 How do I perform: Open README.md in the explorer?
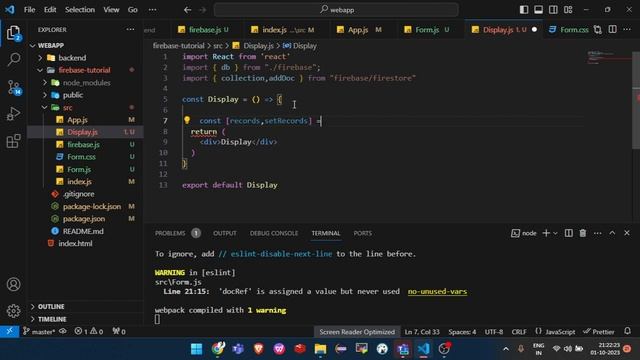(x=83, y=231)
